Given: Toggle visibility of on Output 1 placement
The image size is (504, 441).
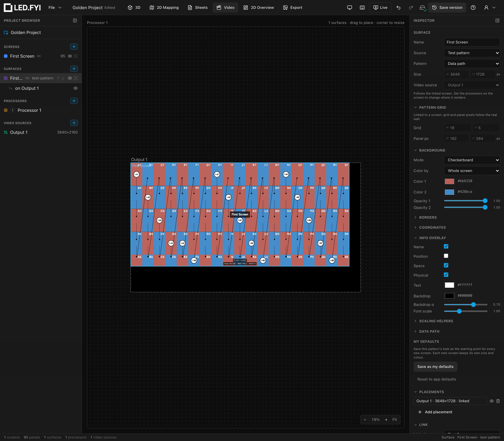Looking at the screenshot, I should pyautogui.click(x=76, y=88).
